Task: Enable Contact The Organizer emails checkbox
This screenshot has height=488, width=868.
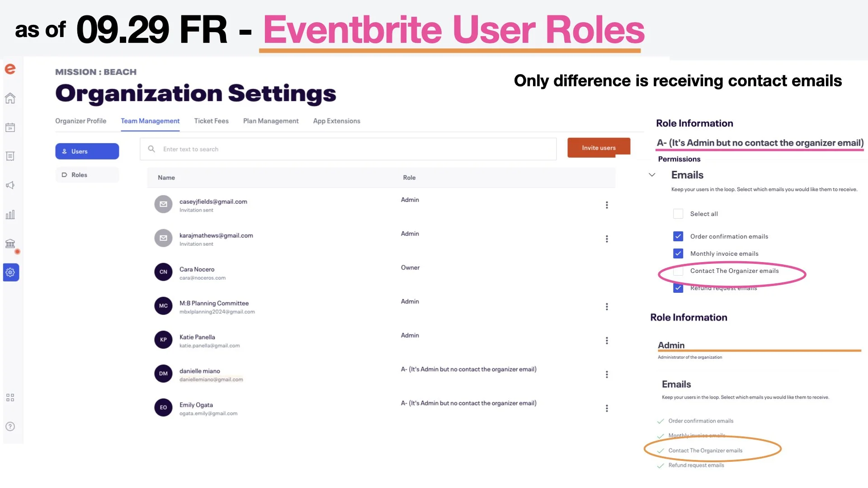Action: click(x=678, y=271)
